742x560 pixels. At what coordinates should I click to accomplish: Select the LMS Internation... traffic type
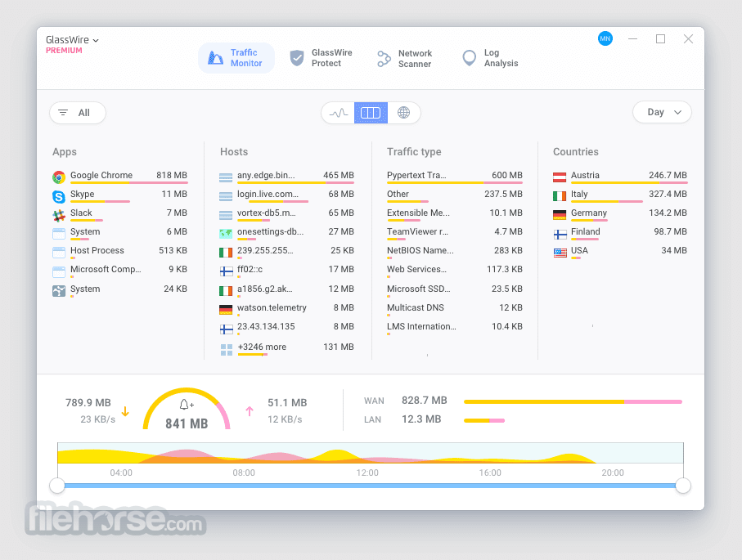point(421,326)
